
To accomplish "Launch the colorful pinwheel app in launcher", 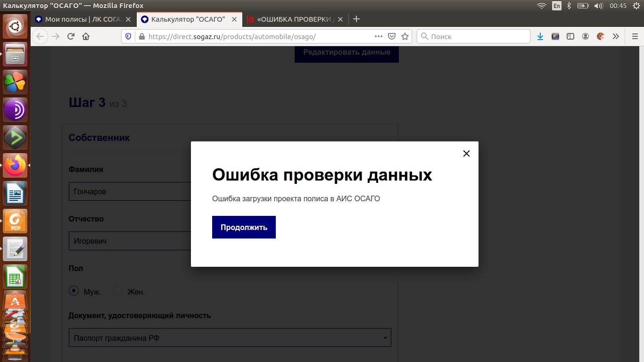I will 16,82.
